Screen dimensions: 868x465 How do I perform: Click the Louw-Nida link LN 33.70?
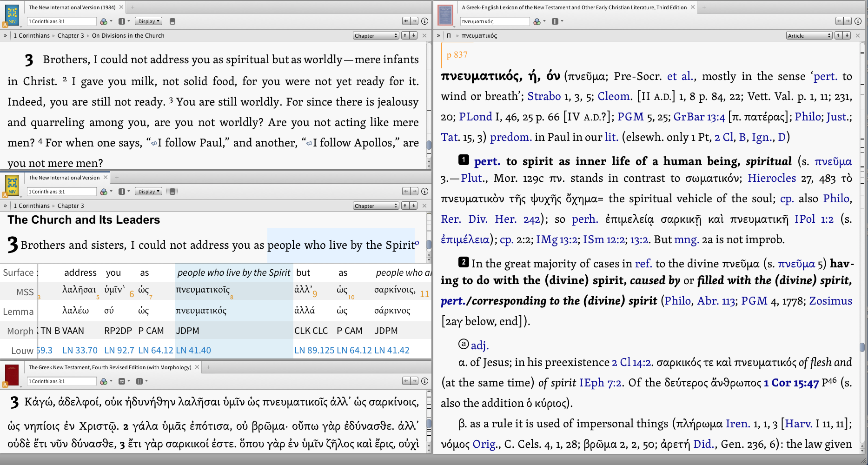(x=80, y=350)
